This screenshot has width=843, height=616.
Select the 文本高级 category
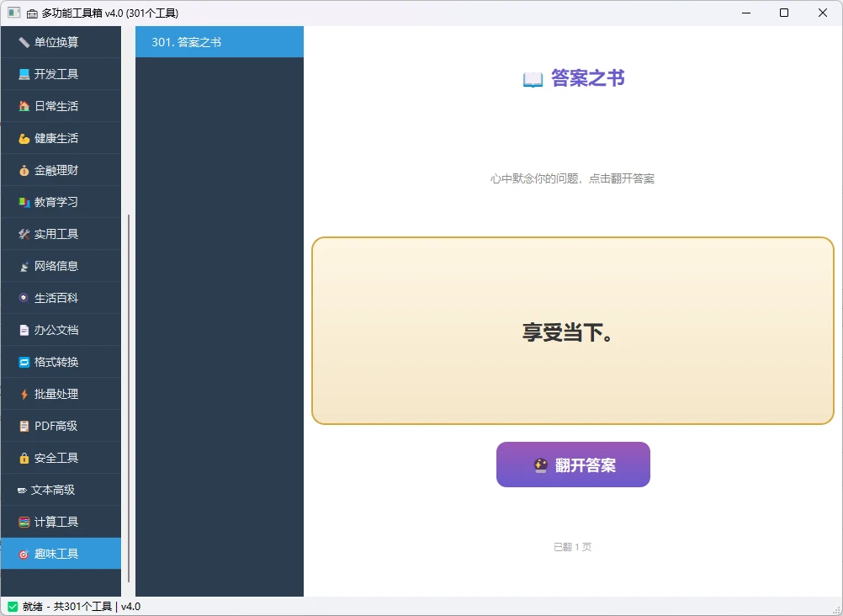[x=61, y=490]
